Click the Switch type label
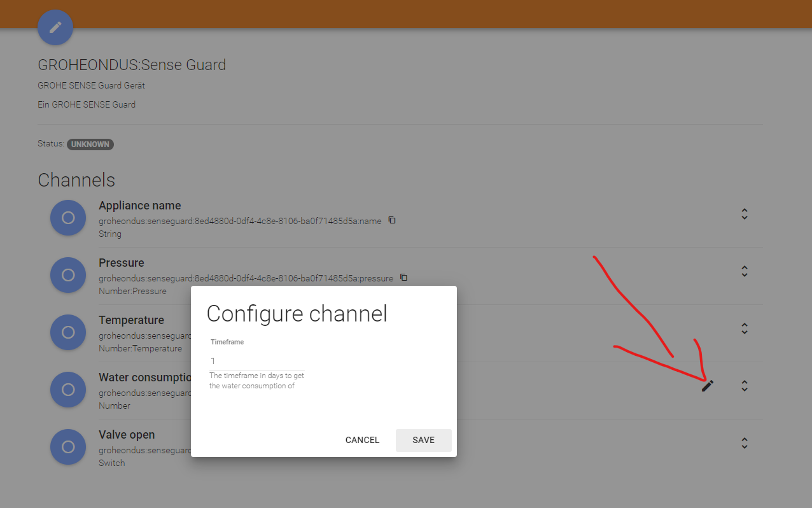The height and width of the screenshot is (508, 812). point(111,463)
